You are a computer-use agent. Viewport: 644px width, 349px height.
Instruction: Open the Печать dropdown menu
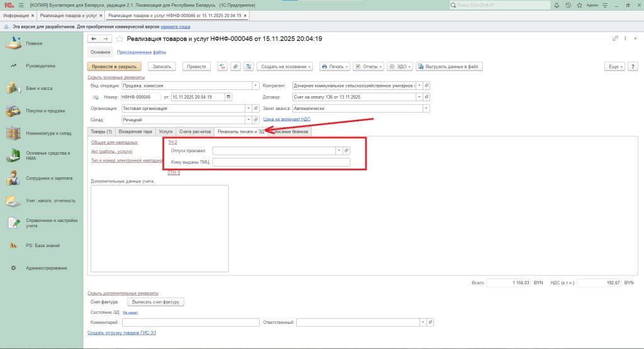click(334, 66)
